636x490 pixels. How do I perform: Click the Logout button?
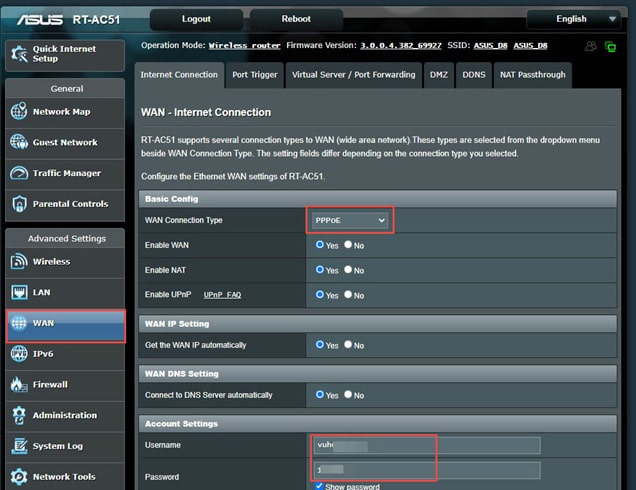(x=196, y=19)
